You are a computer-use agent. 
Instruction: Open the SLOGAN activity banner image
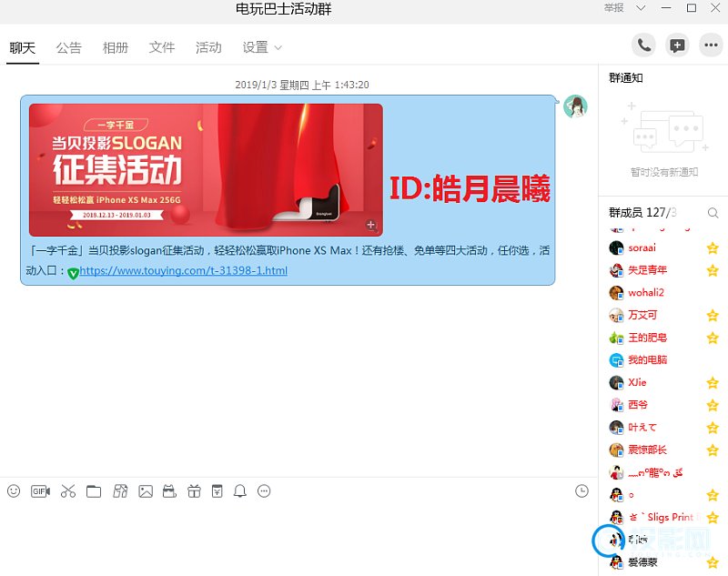[x=206, y=170]
